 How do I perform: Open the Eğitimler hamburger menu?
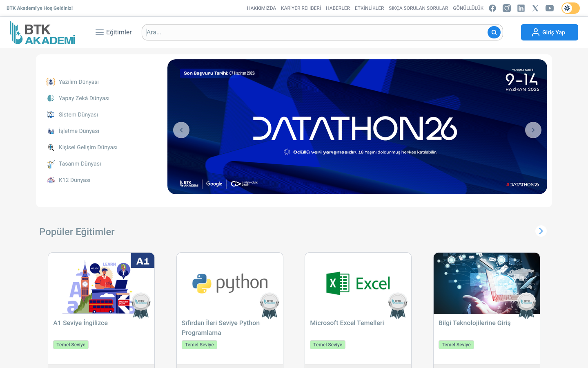click(x=114, y=32)
